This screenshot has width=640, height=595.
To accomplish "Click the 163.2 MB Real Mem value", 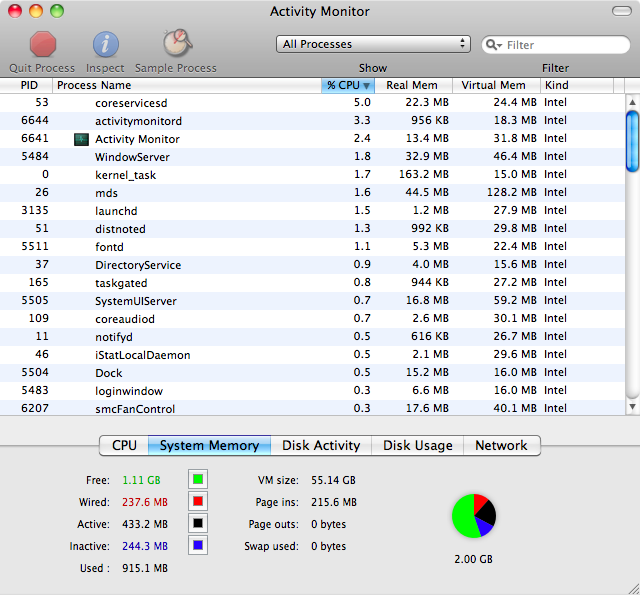I will 424,174.
